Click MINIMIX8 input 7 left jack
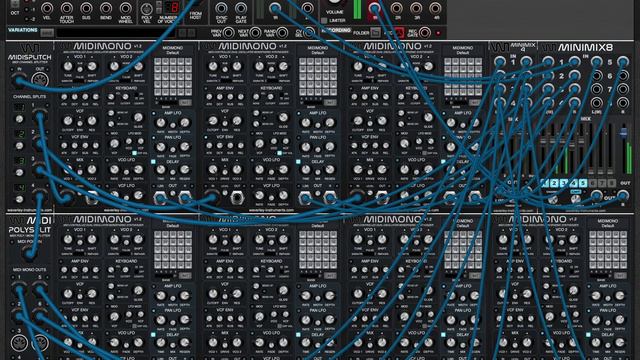The image size is (640, 360). [597, 89]
